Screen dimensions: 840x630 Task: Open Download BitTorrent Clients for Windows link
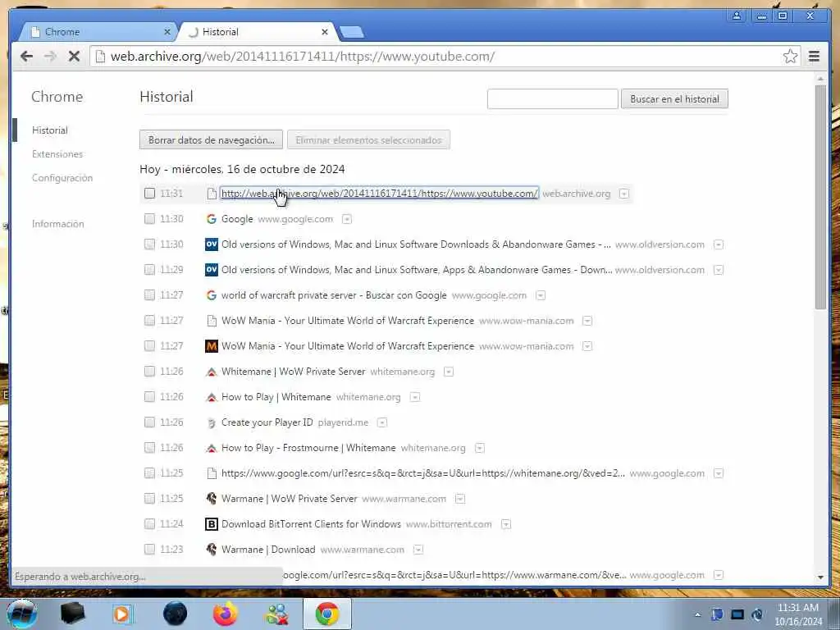tap(311, 524)
